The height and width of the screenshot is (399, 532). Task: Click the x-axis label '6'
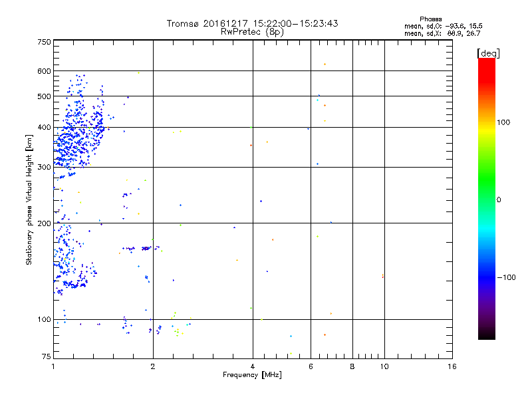[x=311, y=366]
